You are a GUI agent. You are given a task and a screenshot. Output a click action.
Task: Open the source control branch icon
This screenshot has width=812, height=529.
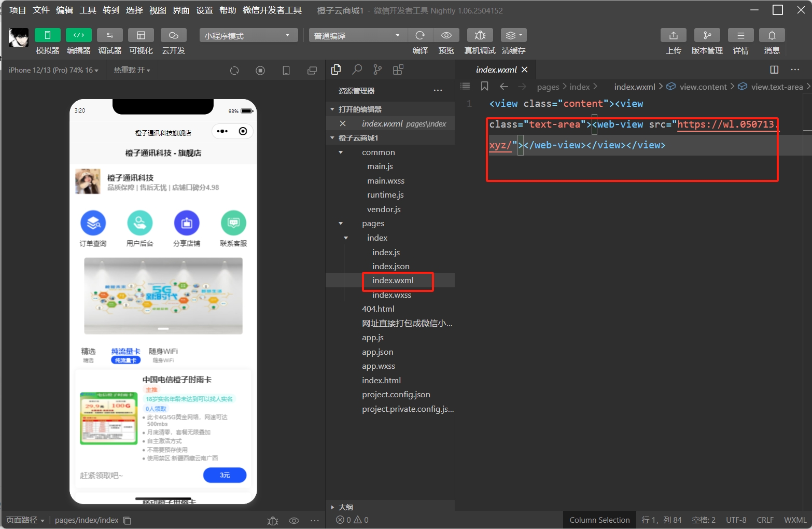pos(377,69)
